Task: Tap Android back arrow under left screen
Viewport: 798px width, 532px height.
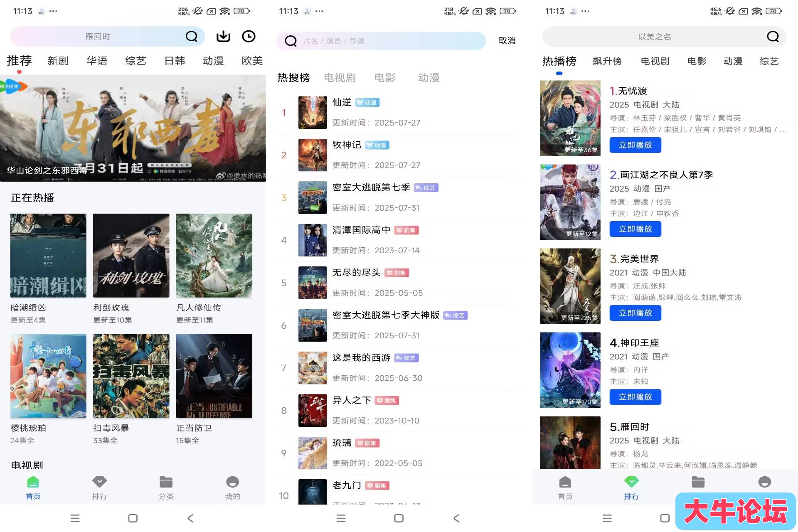Action: click(190, 518)
